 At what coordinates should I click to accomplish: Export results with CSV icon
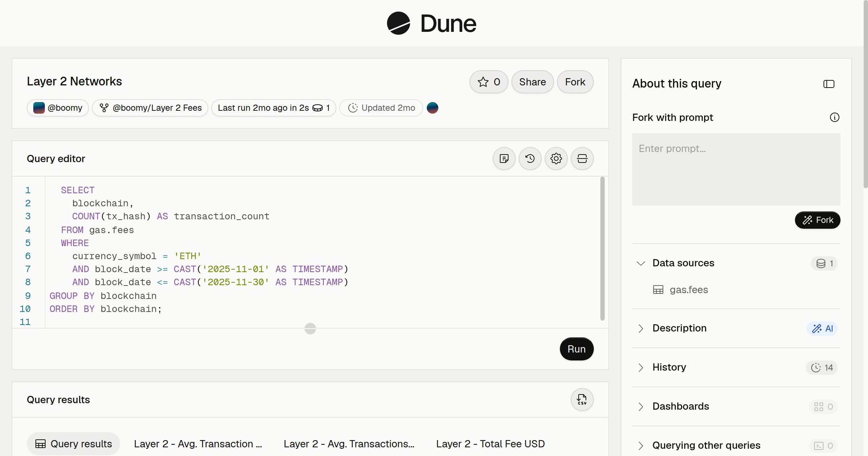pos(582,400)
